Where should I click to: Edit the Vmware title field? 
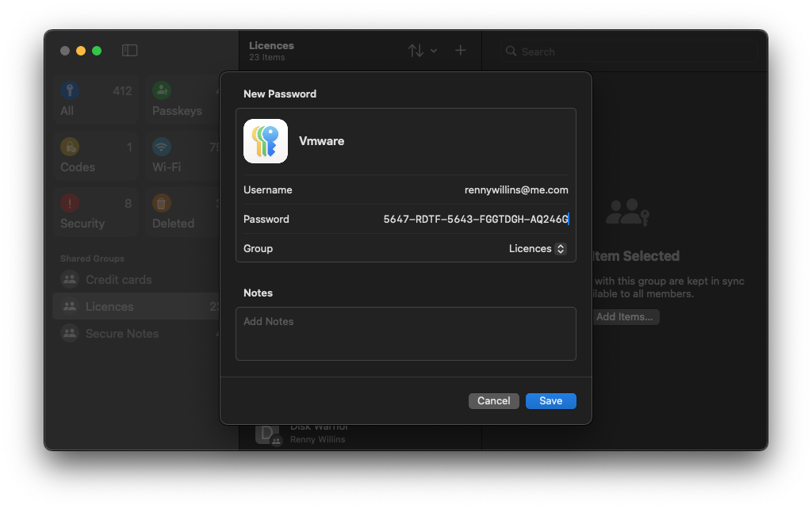(322, 141)
